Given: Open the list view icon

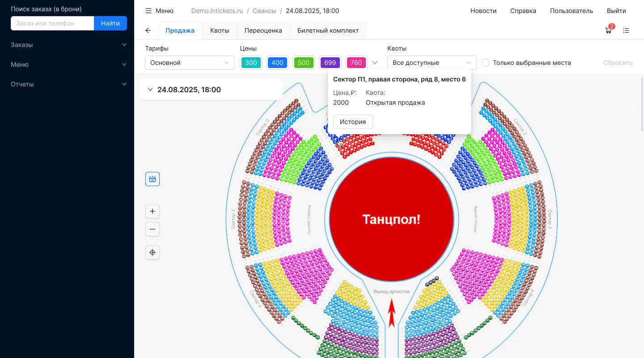Looking at the screenshot, I should point(626,30).
